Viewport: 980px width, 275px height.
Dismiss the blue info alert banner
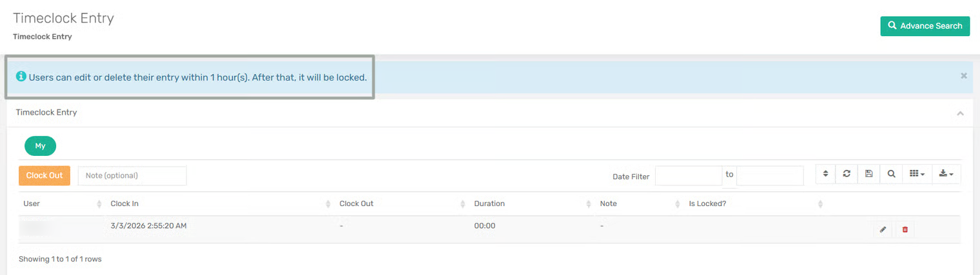click(x=963, y=76)
